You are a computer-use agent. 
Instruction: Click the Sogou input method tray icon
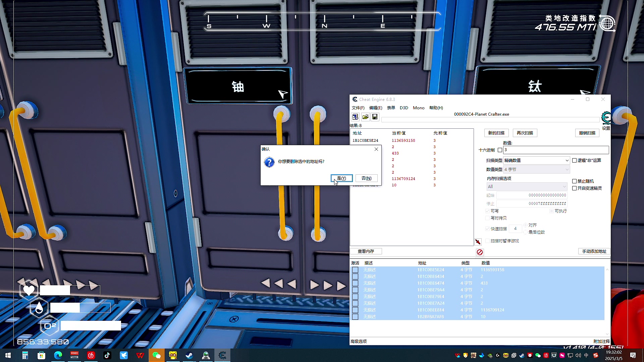click(596, 355)
